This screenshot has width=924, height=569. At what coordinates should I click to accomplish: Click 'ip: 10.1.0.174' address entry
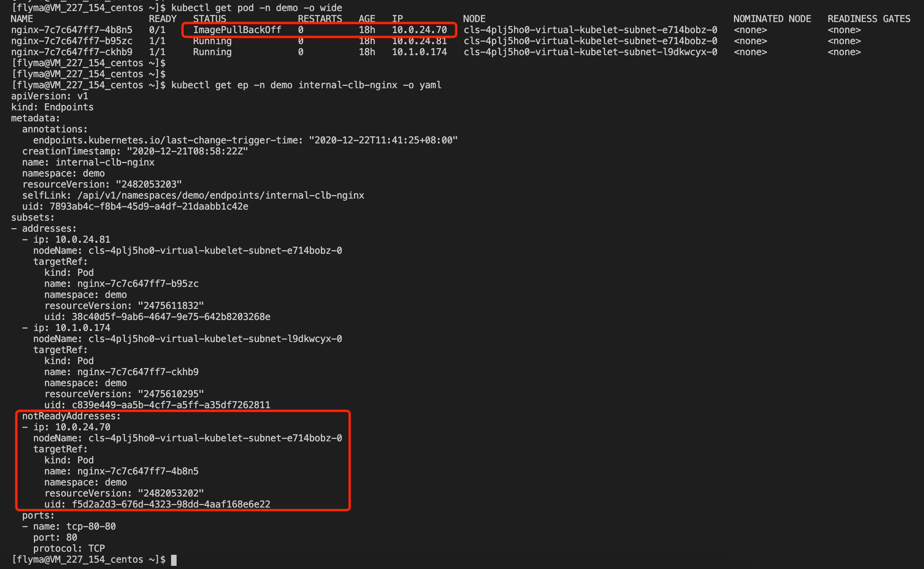tap(72, 328)
